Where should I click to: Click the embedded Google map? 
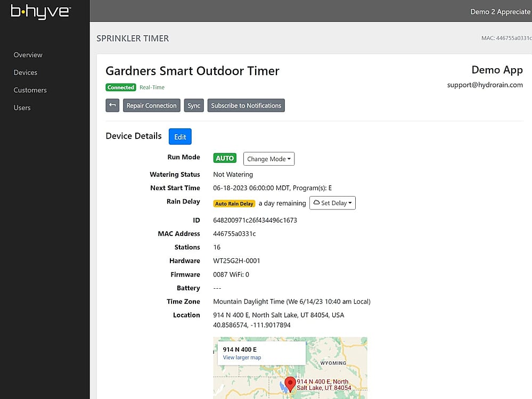tap(290, 368)
